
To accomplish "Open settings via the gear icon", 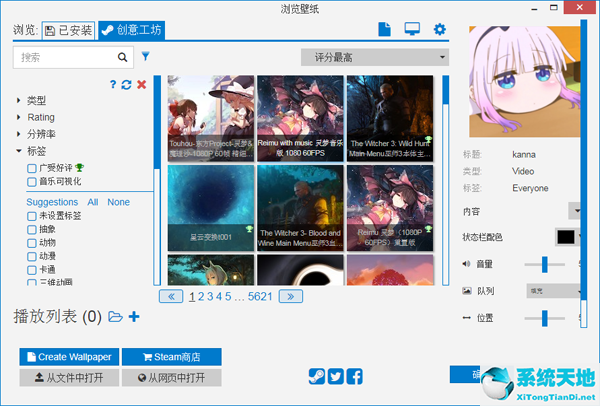I will tap(439, 30).
